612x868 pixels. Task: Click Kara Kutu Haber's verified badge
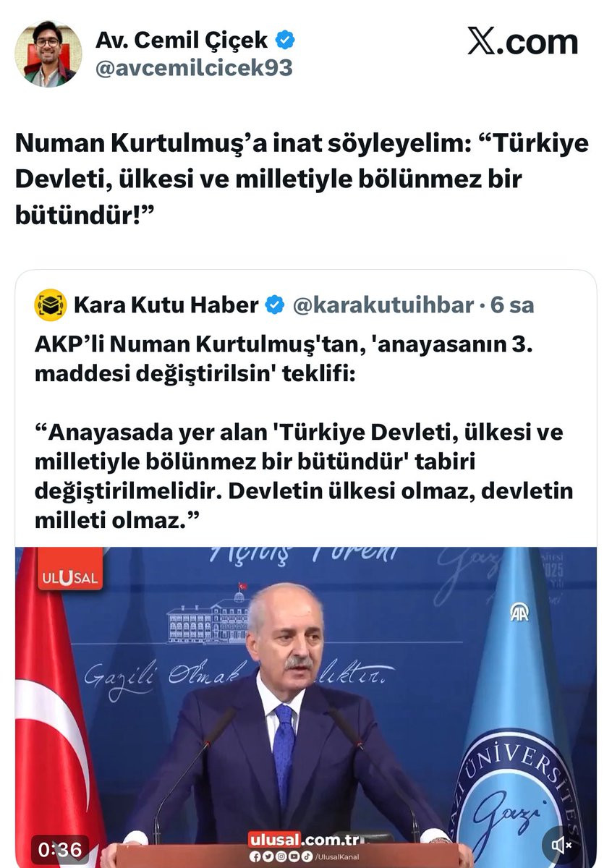click(276, 305)
